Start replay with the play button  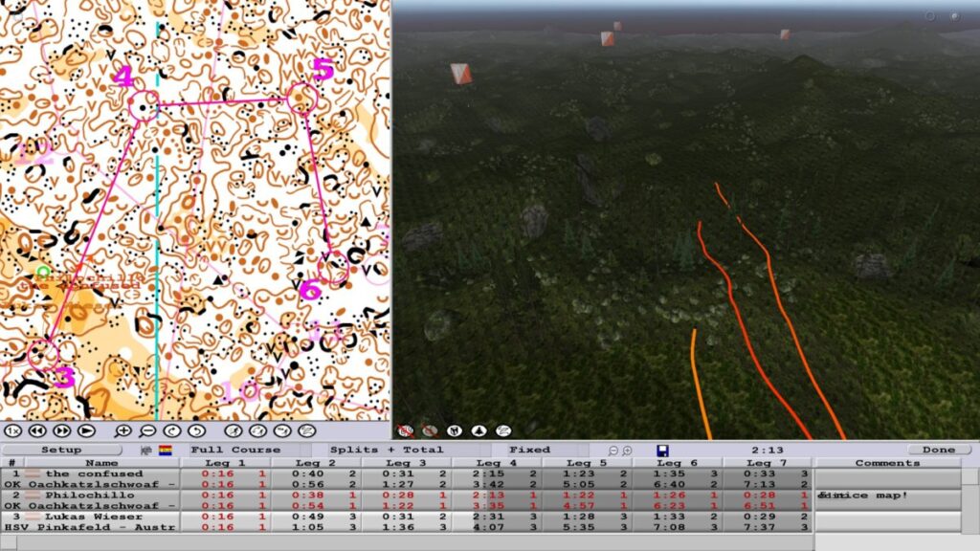(x=86, y=431)
